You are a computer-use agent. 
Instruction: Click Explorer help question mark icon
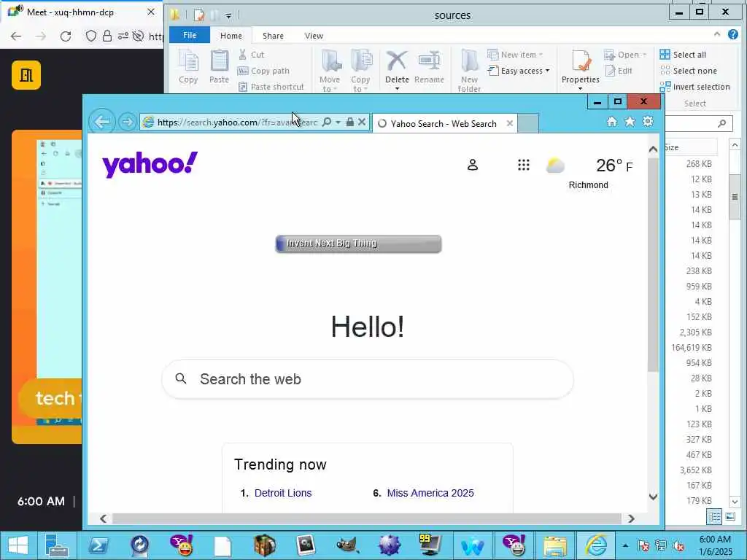pos(732,34)
